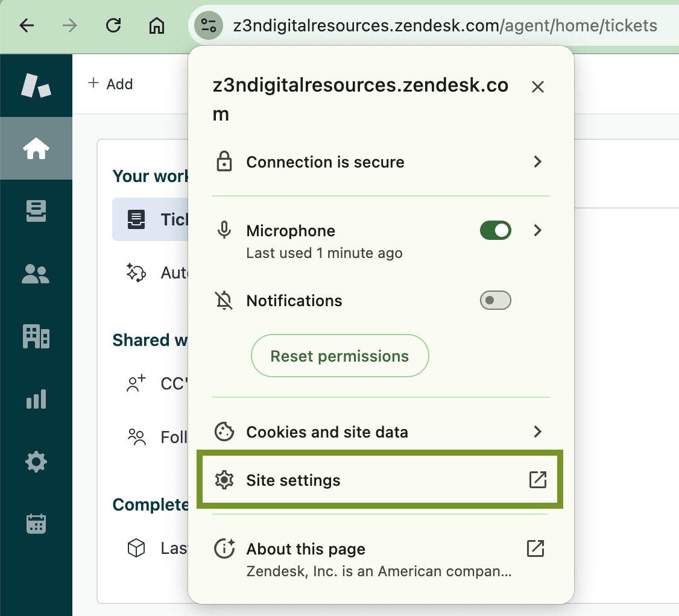Click "Shared w" section heading
679x616 pixels.
[150, 340]
